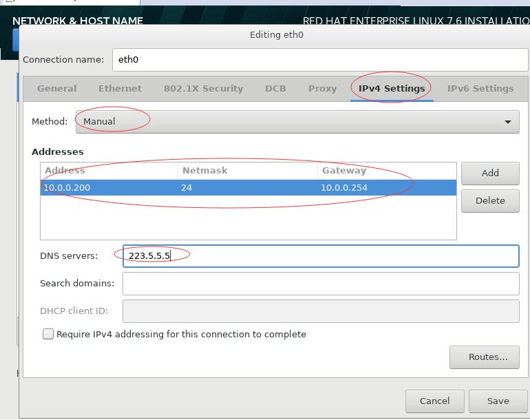
Task: Save the eth0 connection settings
Action: [x=498, y=401]
